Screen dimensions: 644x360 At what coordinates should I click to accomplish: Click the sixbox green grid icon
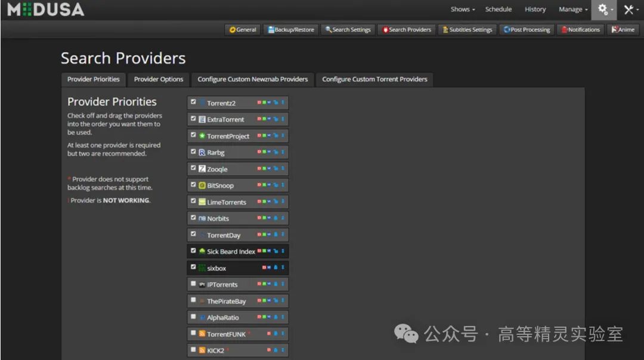(x=202, y=268)
